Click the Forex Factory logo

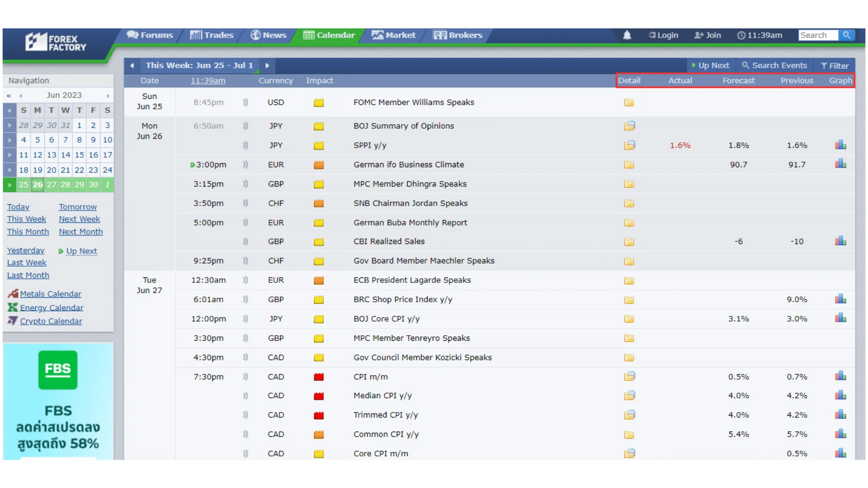[56, 42]
